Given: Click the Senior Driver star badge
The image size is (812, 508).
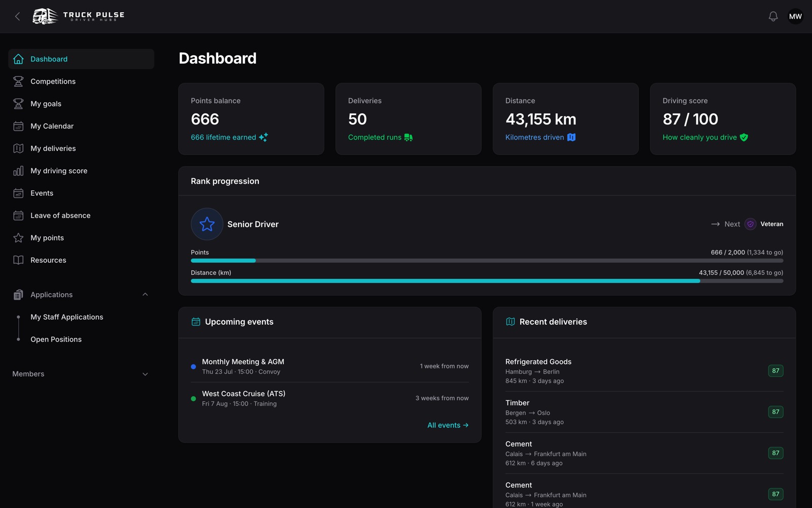Looking at the screenshot, I should coord(207,224).
